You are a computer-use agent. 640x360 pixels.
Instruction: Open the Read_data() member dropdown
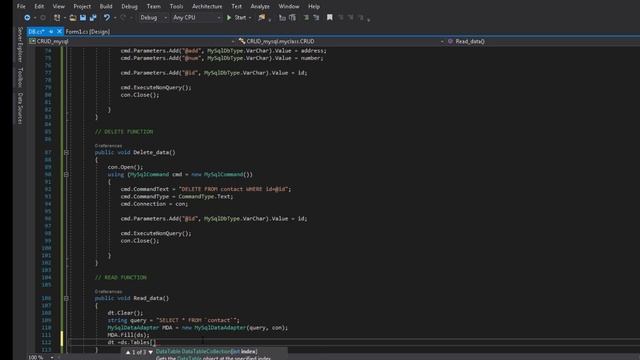coord(543,41)
